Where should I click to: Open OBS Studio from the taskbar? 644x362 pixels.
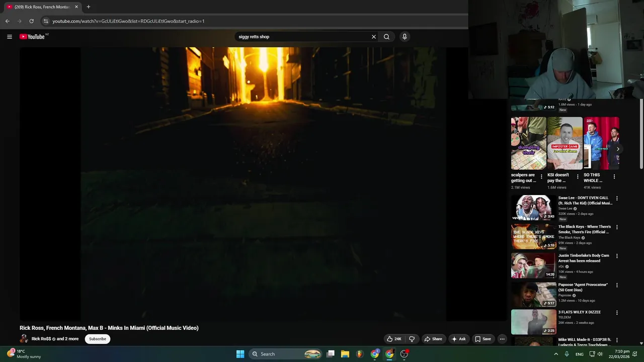tap(404, 354)
